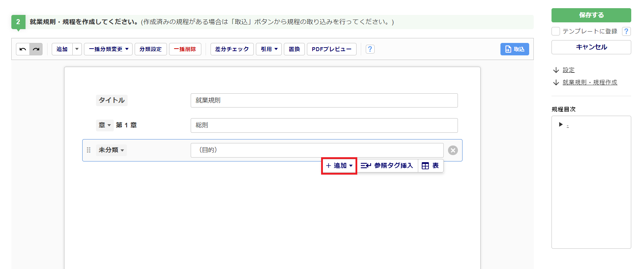Open the toolbar 追加 dropdown arrow
Screen dimensions: 644x269
(77, 49)
